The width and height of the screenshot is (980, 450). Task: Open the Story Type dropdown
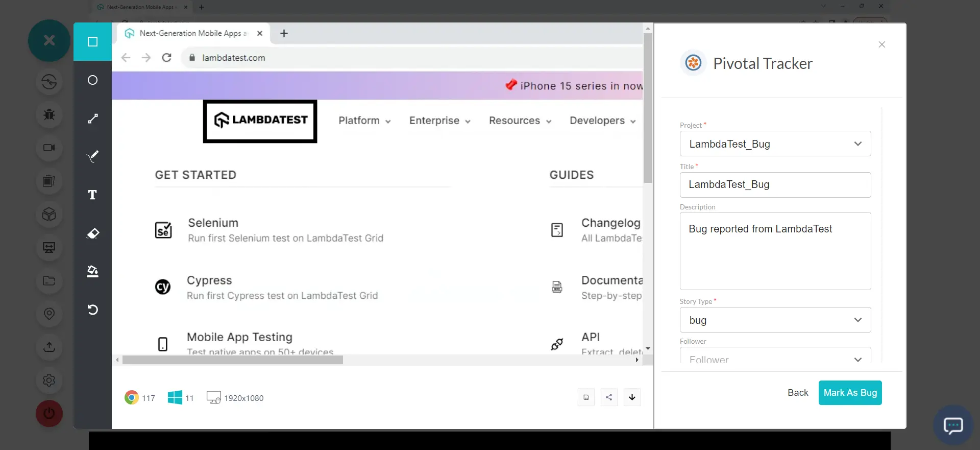[775, 320]
